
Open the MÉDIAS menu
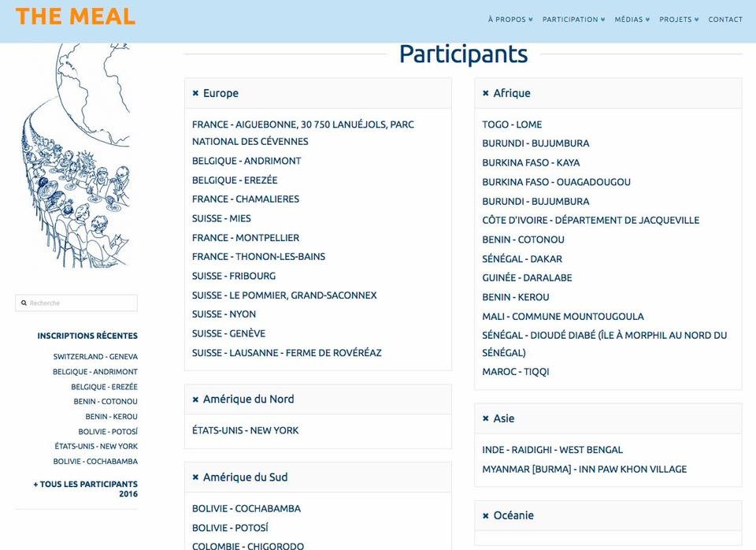(632, 20)
